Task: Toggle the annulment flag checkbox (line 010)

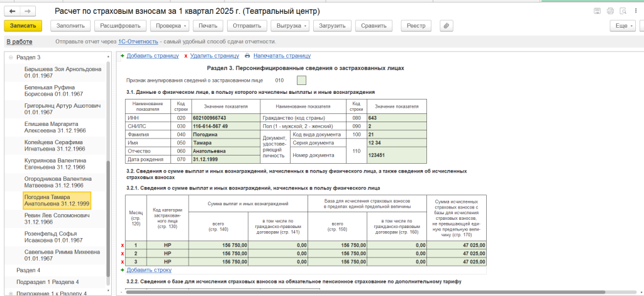Action: (x=301, y=81)
